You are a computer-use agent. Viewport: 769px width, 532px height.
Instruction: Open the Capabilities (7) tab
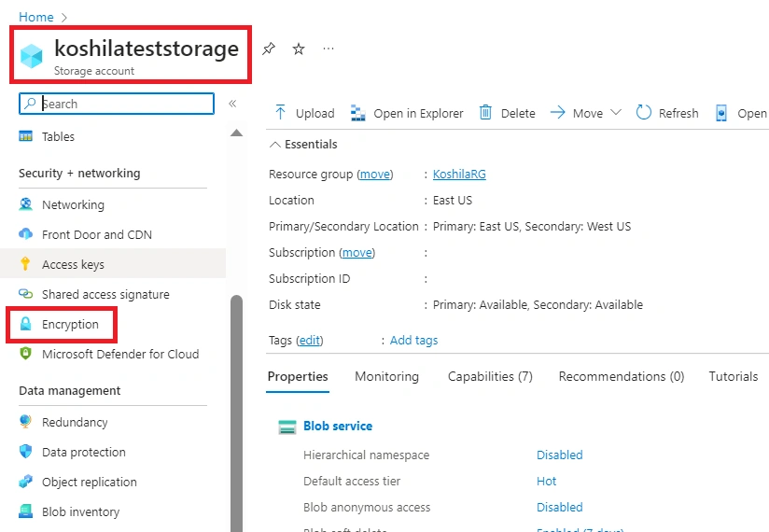click(x=490, y=376)
